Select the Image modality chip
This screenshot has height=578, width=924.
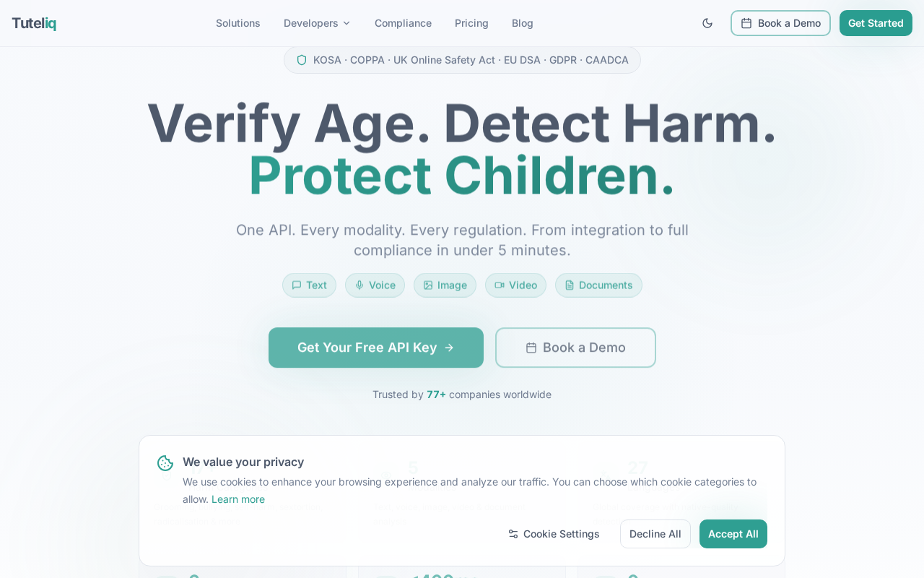[x=445, y=285]
